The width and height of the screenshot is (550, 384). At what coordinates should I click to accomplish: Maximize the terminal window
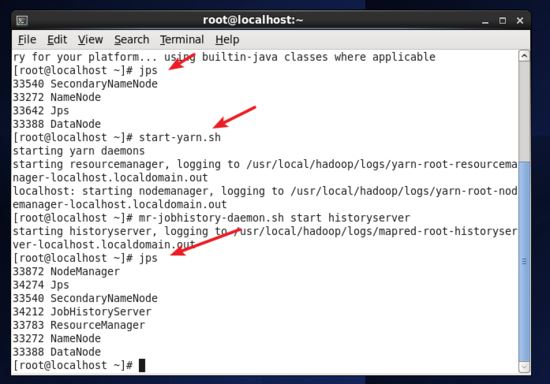pyautogui.click(x=503, y=21)
